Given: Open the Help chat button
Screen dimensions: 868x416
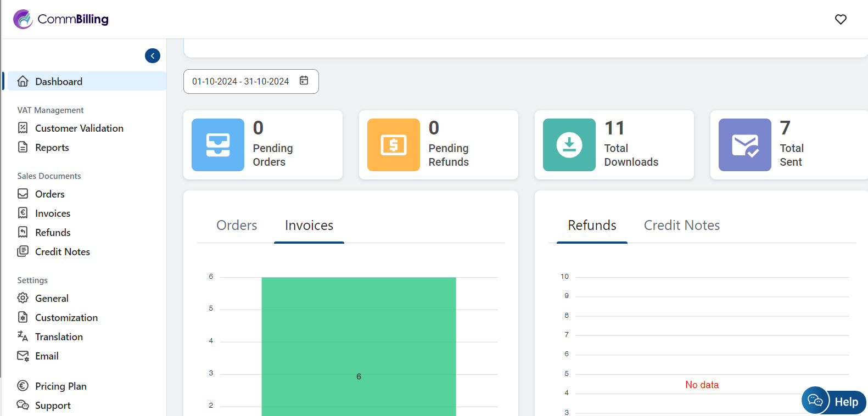Looking at the screenshot, I should click(x=834, y=401).
